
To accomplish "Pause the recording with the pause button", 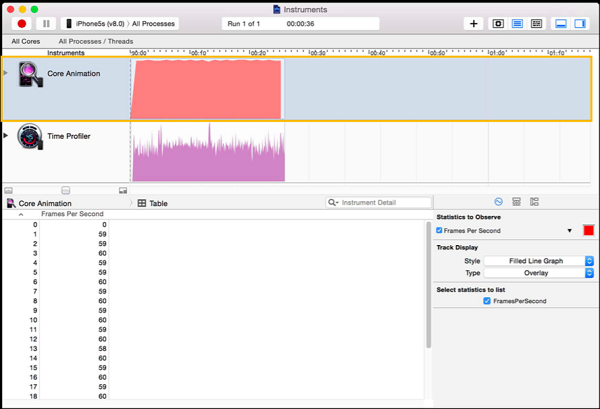I will (x=46, y=23).
